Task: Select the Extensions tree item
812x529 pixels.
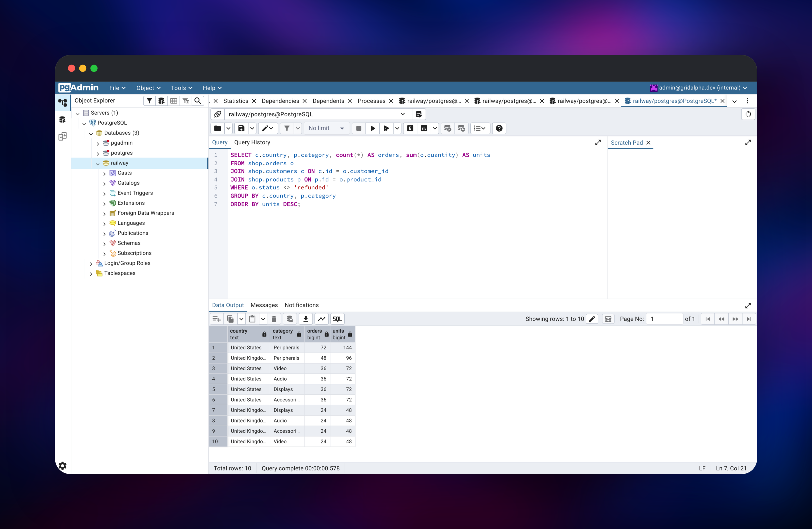Action: pyautogui.click(x=131, y=203)
